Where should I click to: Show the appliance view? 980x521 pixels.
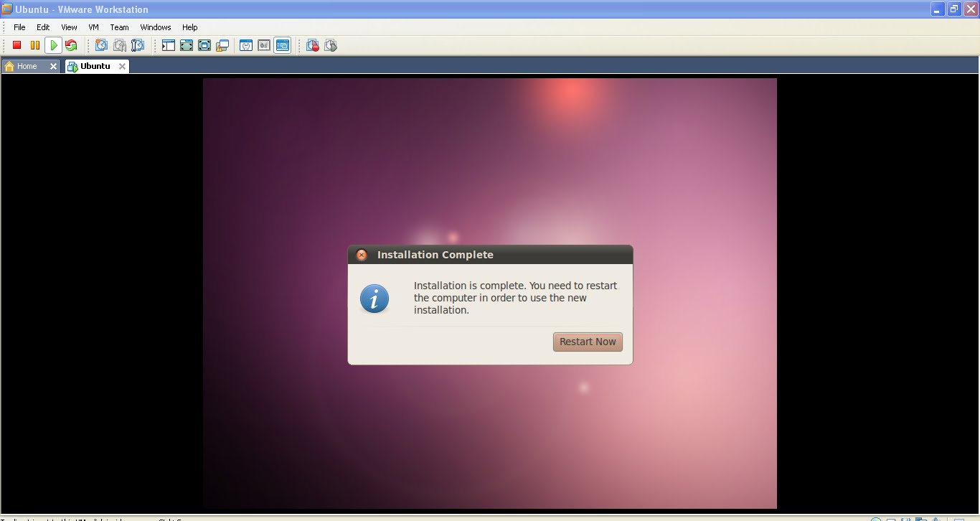[264, 45]
